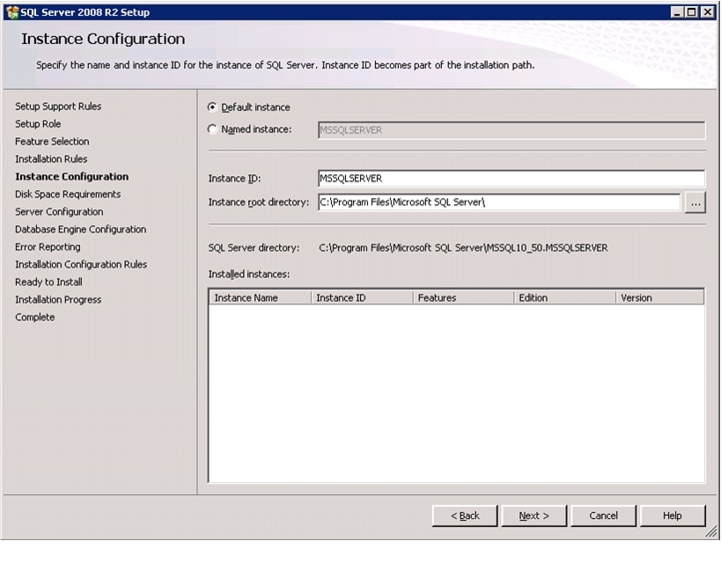Click the SQL Server directory path text
The height and width of the screenshot is (563, 728).
[x=463, y=248]
